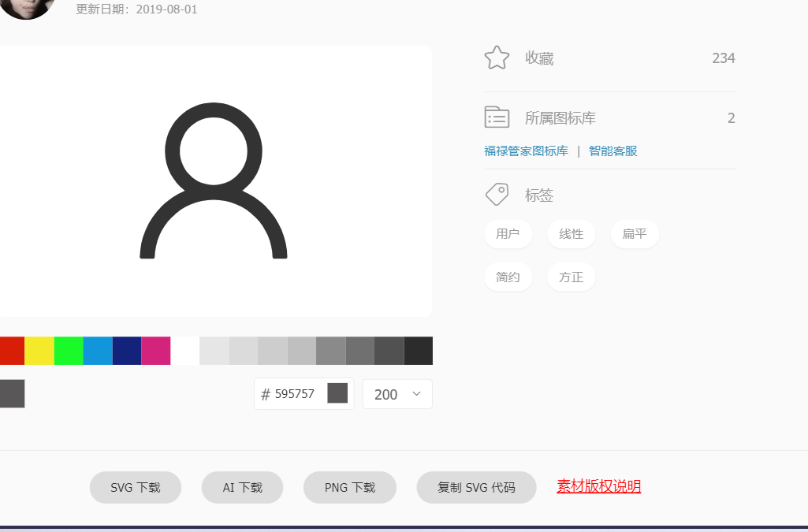Click the library icon beside 所属图标库
This screenshot has height=532, width=808.
tap(497, 117)
